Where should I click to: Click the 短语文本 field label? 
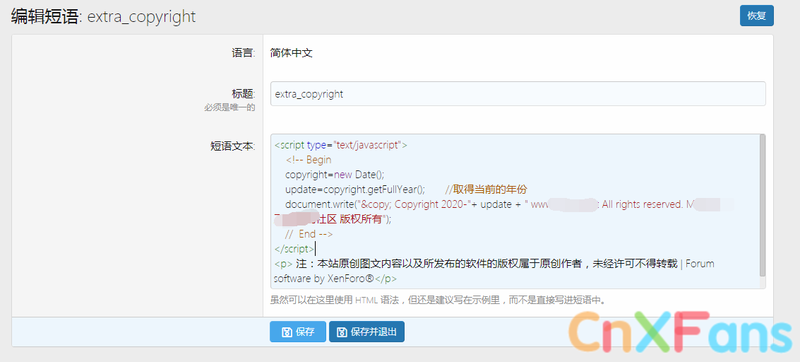pyautogui.click(x=233, y=146)
